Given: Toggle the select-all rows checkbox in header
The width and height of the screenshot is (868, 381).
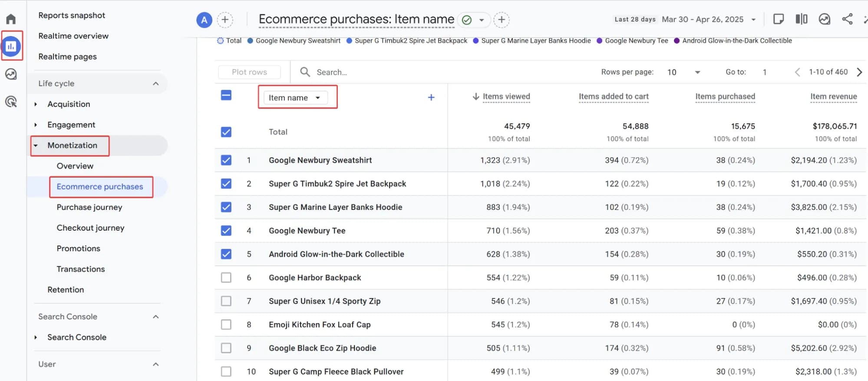Looking at the screenshot, I should 226,95.
